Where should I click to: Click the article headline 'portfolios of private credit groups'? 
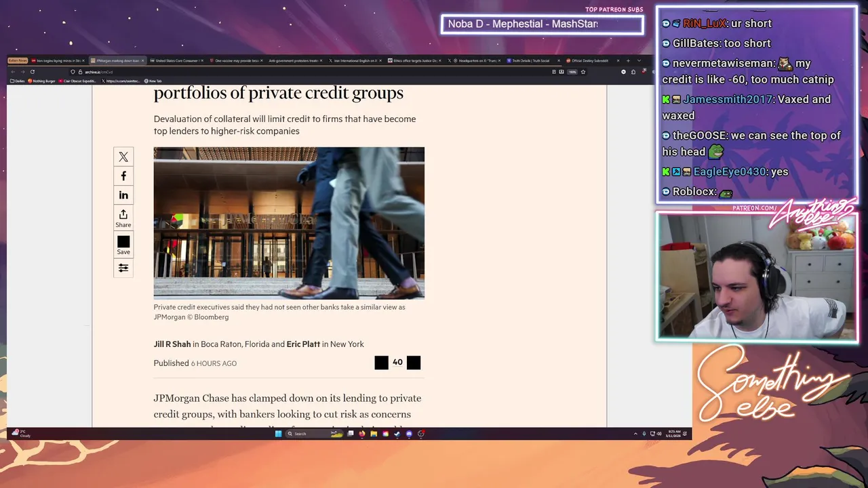point(279,93)
